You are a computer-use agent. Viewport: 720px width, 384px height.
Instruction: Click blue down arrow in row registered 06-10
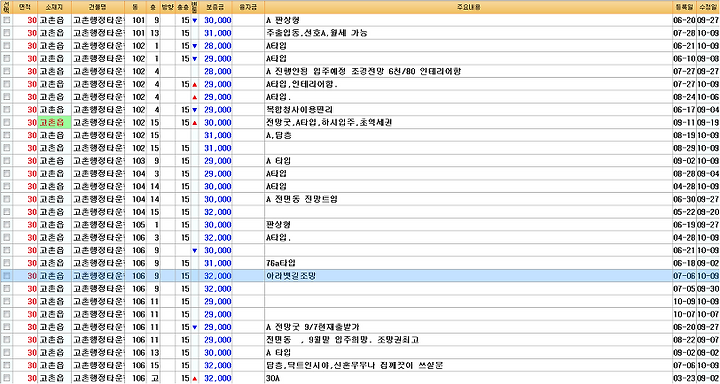pyautogui.click(x=194, y=59)
